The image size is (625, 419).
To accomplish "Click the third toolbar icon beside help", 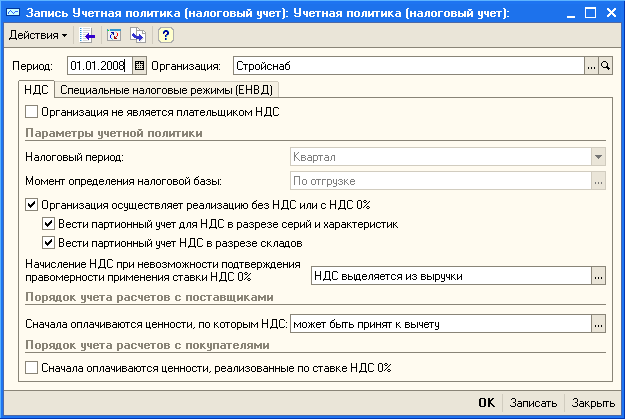I will pos(137,35).
